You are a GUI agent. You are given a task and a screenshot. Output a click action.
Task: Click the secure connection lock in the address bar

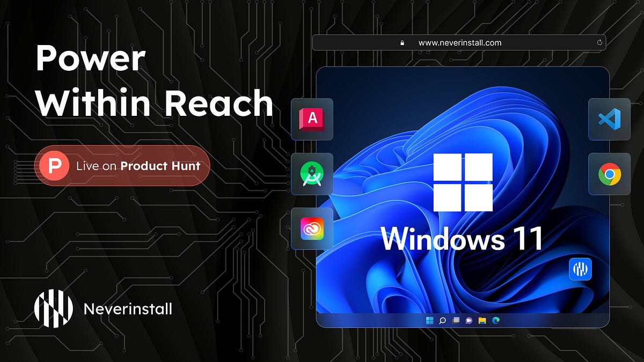coord(402,42)
